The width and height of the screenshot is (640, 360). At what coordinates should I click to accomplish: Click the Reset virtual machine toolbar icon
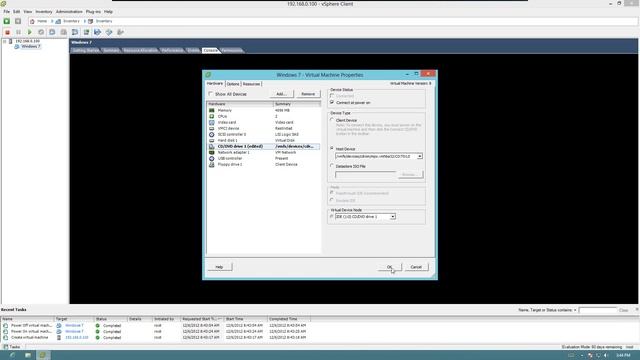[x=41, y=32]
